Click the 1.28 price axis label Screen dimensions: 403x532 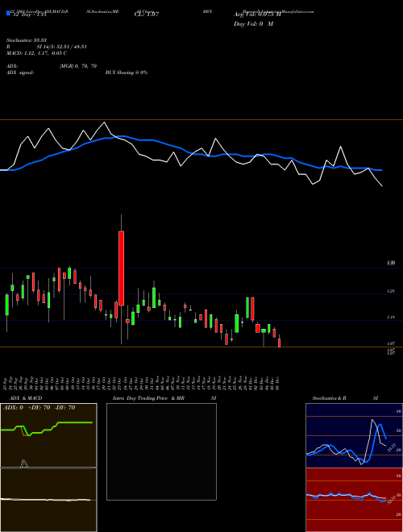(x=391, y=291)
